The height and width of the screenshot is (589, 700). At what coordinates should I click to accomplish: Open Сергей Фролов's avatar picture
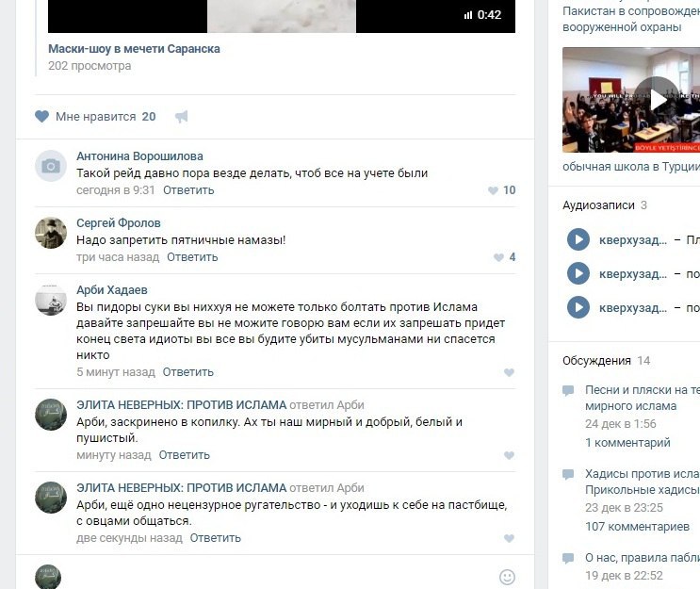(x=51, y=233)
